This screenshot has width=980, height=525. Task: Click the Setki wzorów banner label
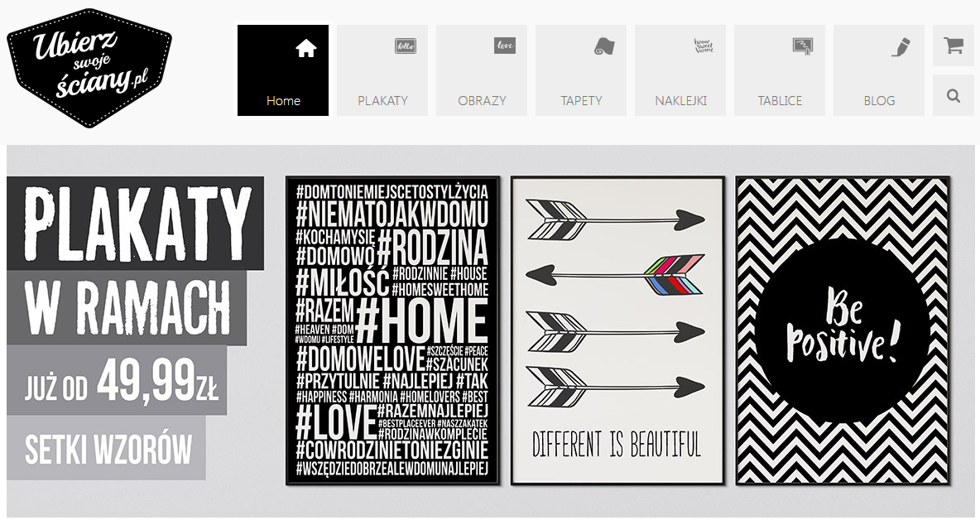(107, 450)
